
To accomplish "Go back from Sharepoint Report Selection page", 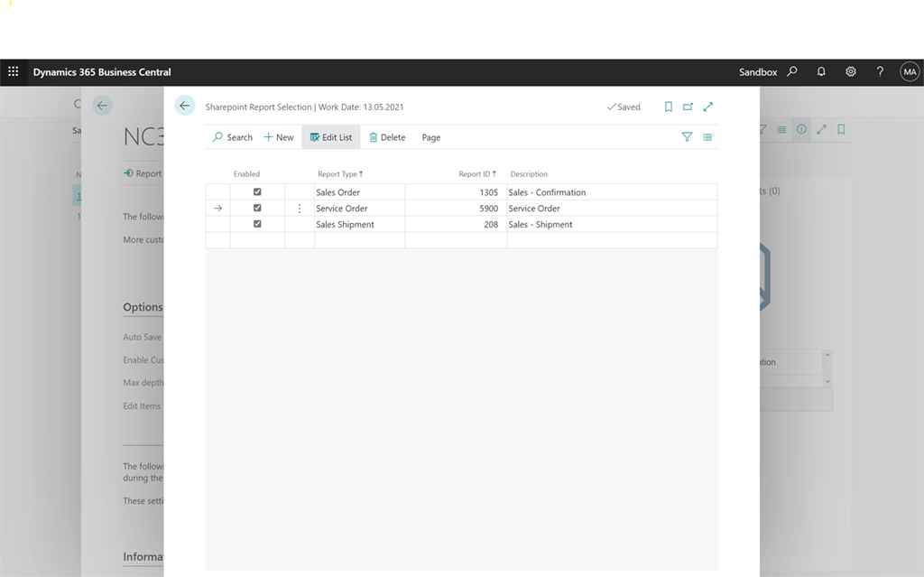I will (184, 106).
